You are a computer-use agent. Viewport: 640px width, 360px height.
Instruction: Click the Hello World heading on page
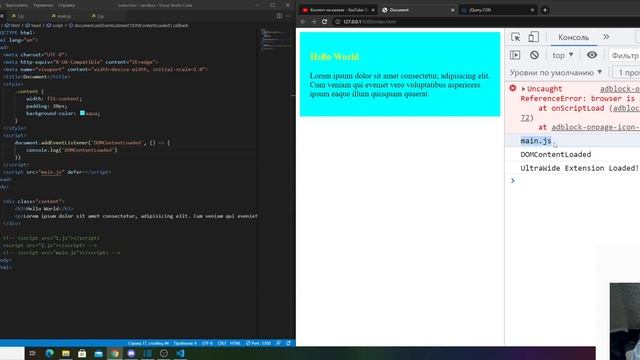pyautogui.click(x=334, y=57)
